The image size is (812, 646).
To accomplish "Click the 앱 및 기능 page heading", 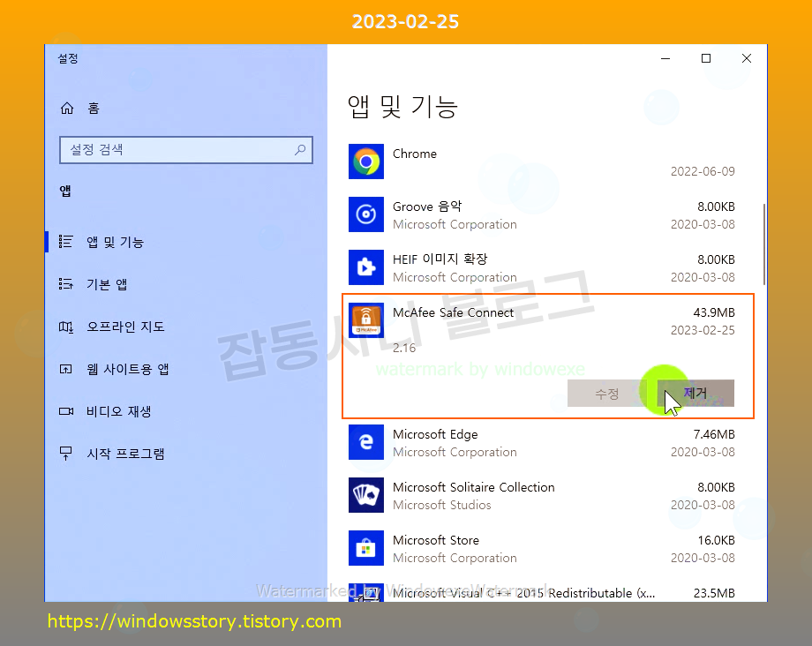I will tap(402, 107).
